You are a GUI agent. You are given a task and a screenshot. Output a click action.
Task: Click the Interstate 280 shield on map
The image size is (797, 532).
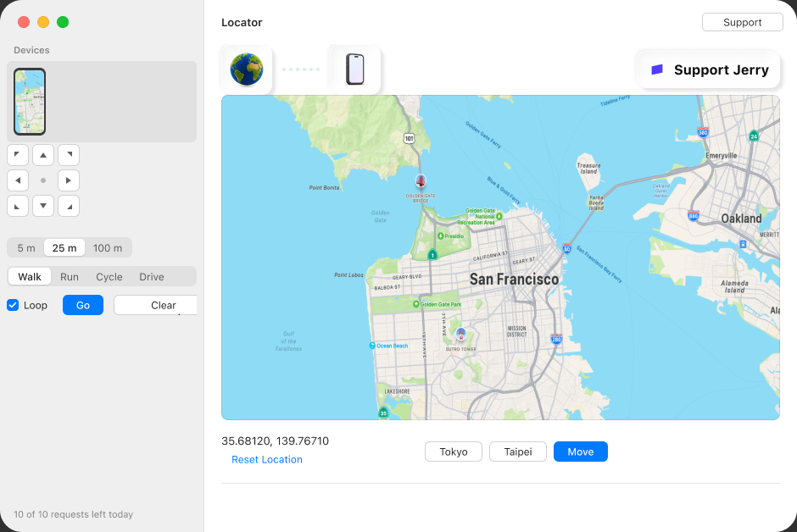[x=556, y=339]
